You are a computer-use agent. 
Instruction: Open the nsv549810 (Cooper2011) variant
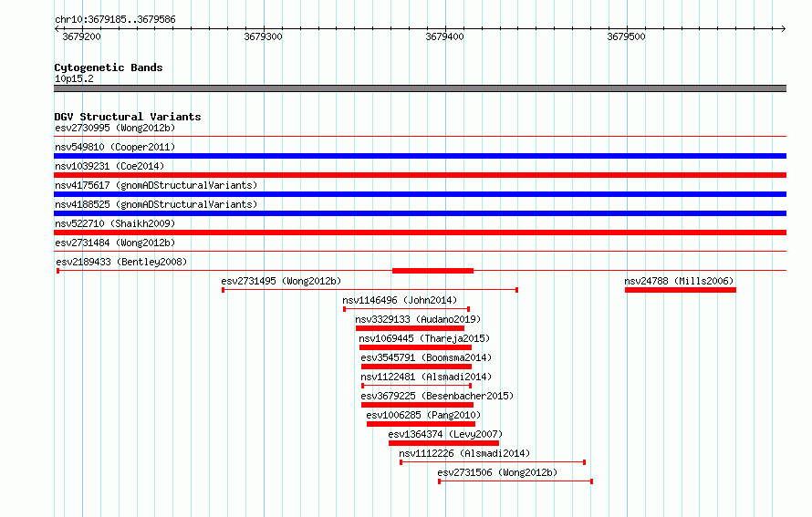click(115, 147)
